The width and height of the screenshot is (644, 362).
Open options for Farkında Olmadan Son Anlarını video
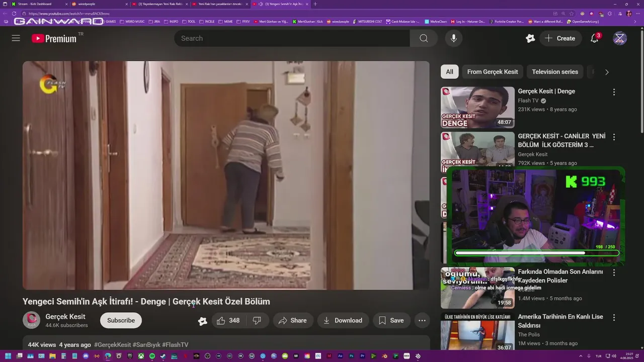coord(614,273)
